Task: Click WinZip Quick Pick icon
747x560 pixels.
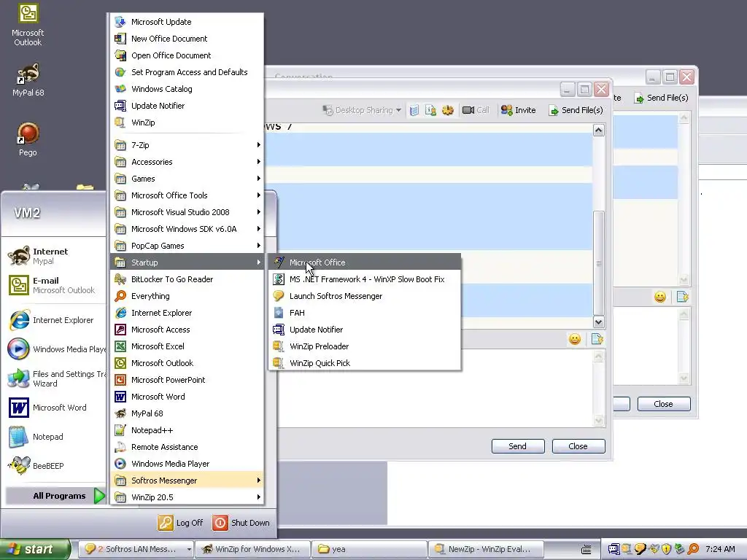Action: point(279,363)
